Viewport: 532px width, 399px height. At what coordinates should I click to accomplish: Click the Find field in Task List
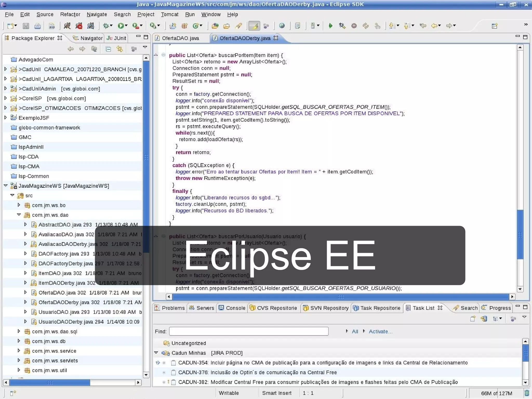tap(249, 331)
